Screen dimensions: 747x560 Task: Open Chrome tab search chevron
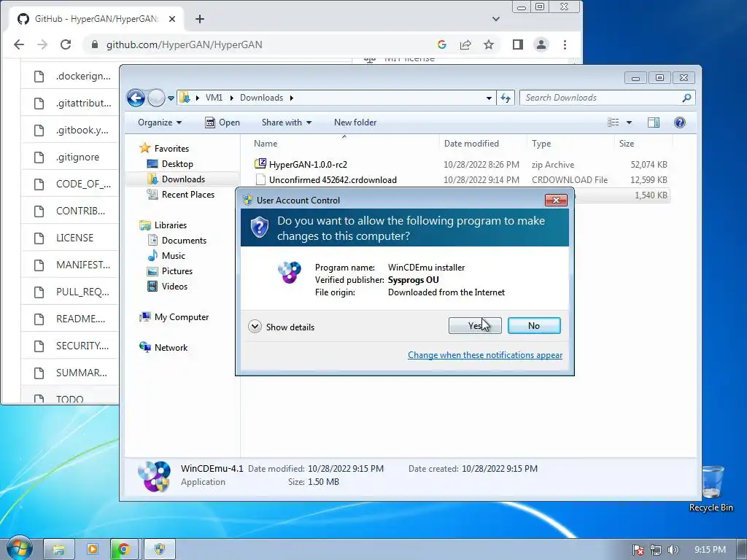[496, 19]
